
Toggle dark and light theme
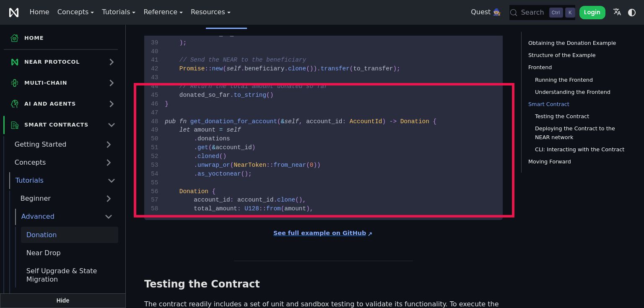[x=632, y=13]
